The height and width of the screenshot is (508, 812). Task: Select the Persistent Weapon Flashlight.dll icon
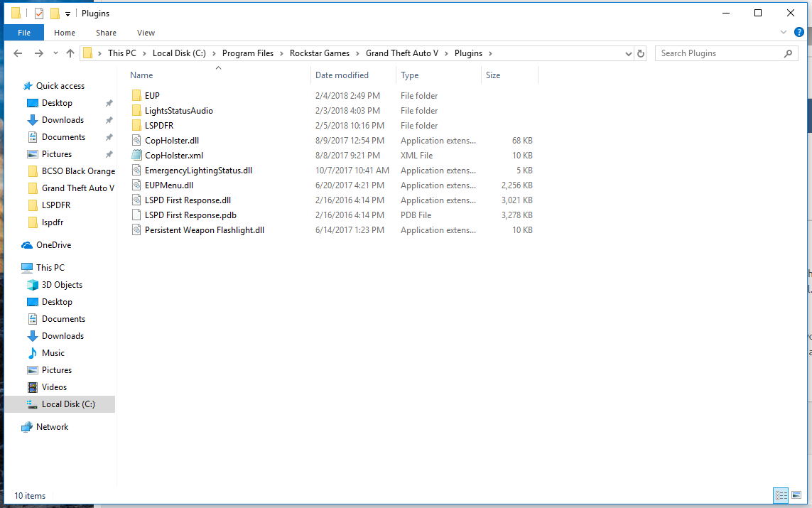[136, 230]
